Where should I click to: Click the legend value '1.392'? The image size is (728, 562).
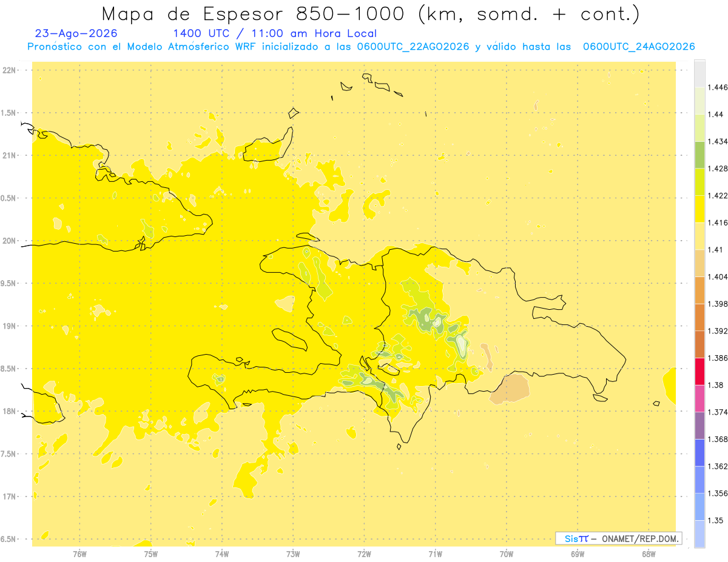(718, 331)
